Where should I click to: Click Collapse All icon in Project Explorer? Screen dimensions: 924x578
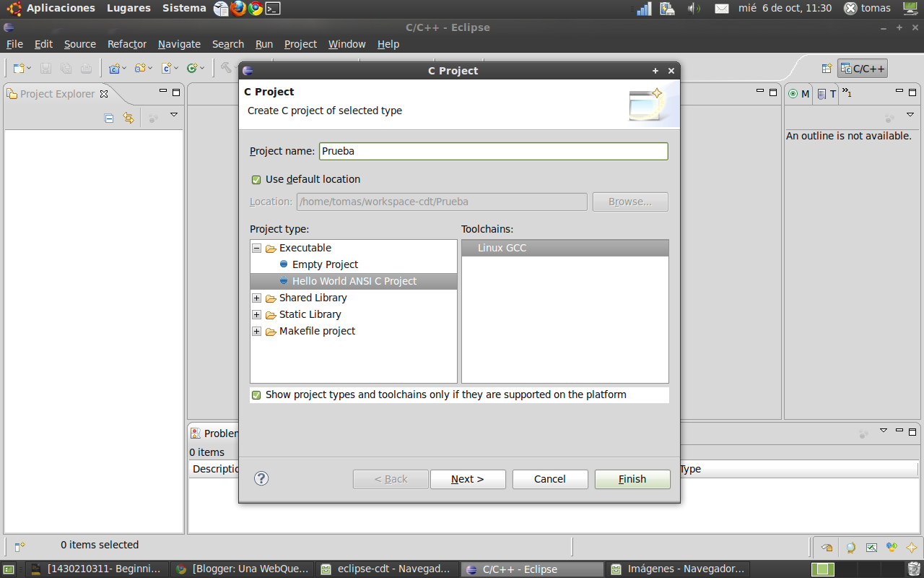(109, 118)
